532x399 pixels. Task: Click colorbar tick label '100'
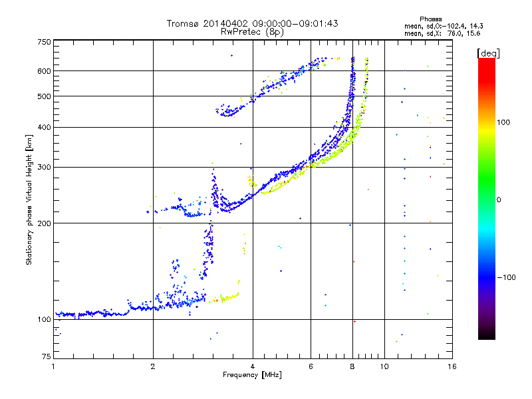(x=503, y=122)
